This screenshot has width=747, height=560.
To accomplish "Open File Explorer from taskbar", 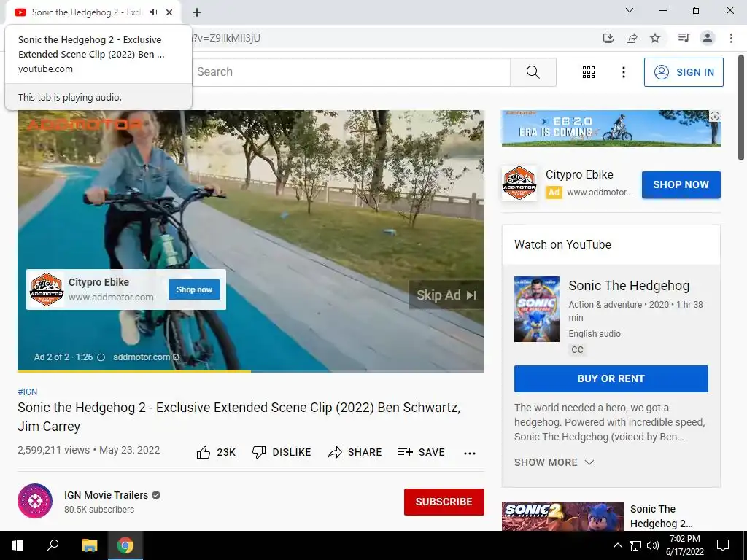I will tap(89, 545).
